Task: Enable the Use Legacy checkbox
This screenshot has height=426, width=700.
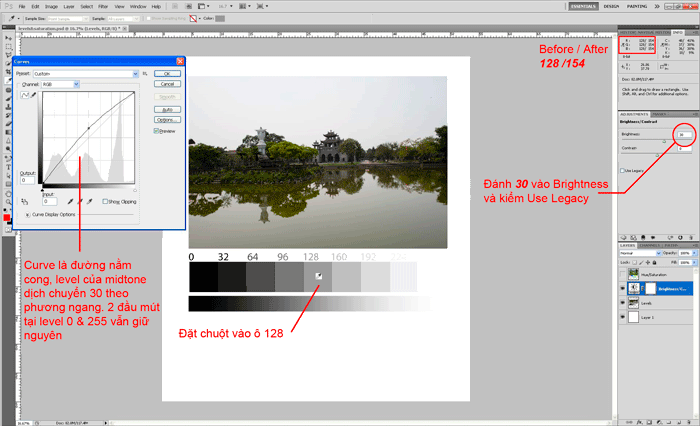Action: [622, 171]
